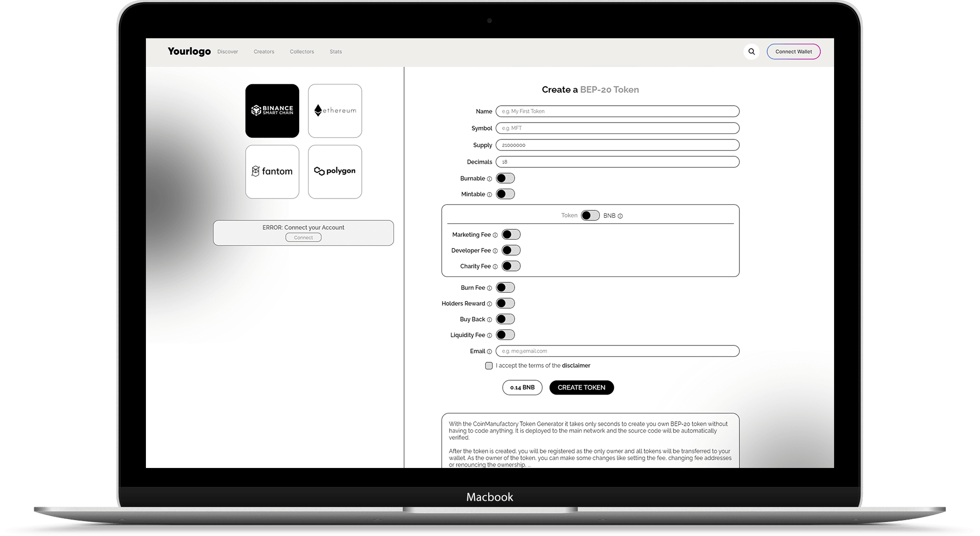Click the CREATE TOKEN button
The height and width of the screenshot is (536, 980).
581,388
